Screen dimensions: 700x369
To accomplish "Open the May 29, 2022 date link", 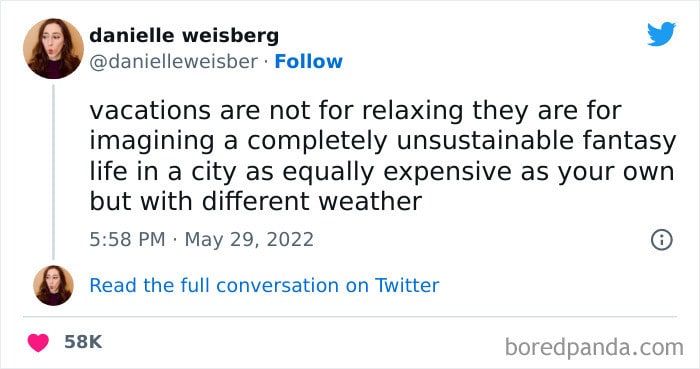I will tap(249, 240).
